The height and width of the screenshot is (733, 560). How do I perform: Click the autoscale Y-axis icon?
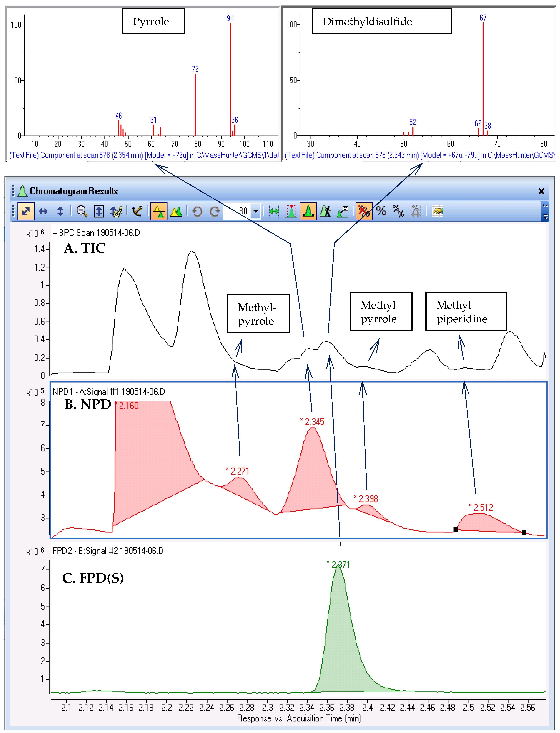click(x=99, y=211)
